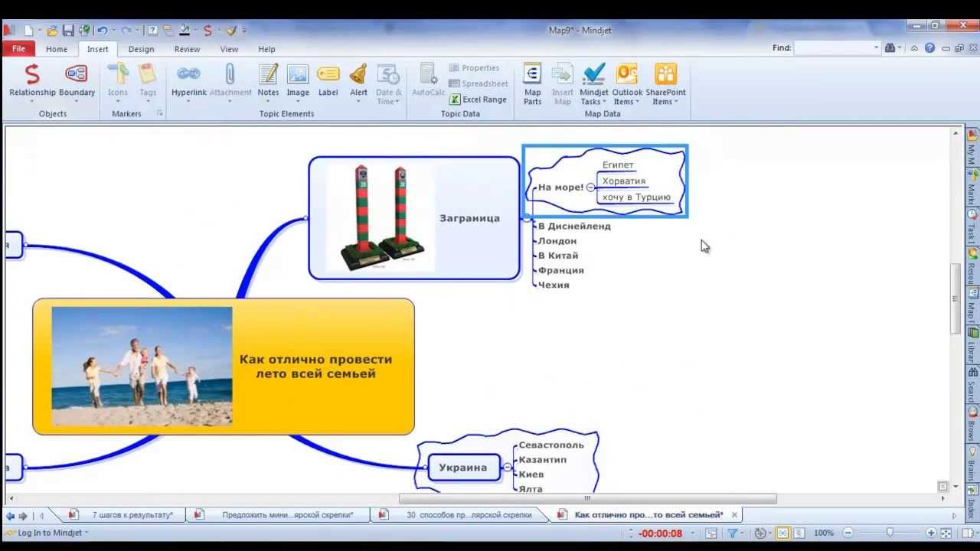
Task: Open SharePoint Items menu
Action: (665, 84)
